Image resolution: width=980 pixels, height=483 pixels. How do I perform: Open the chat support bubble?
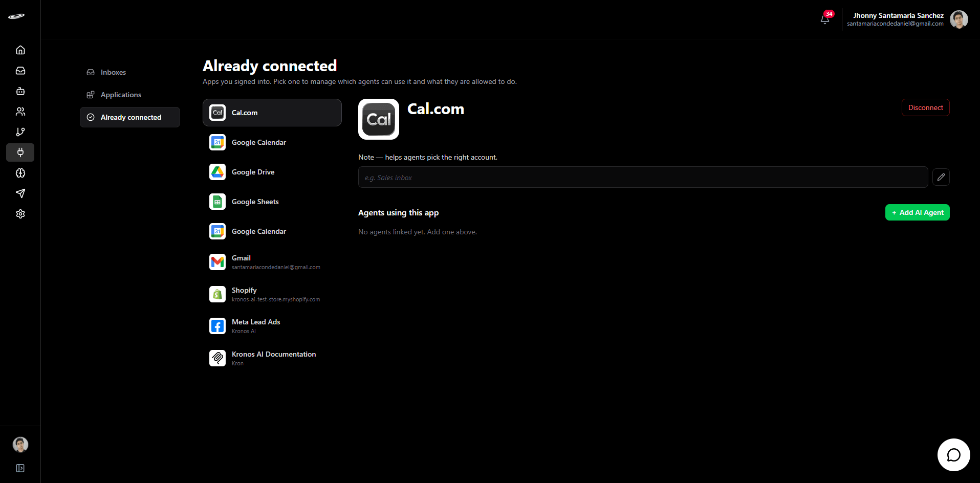click(x=953, y=455)
